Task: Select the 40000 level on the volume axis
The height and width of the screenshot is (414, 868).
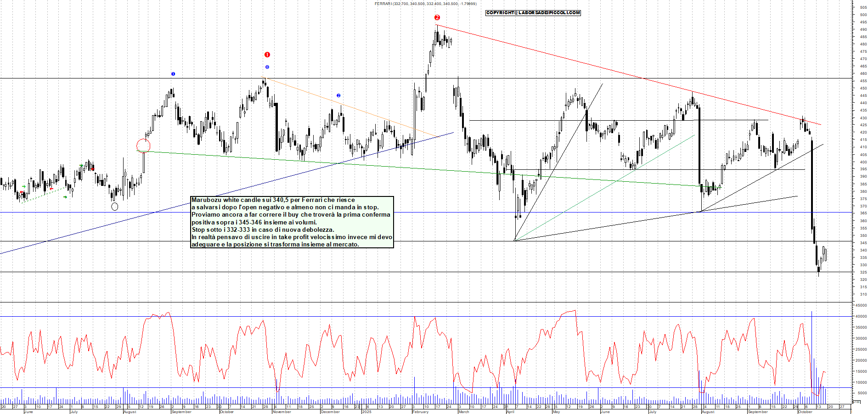Action: [x=861, y=316]
